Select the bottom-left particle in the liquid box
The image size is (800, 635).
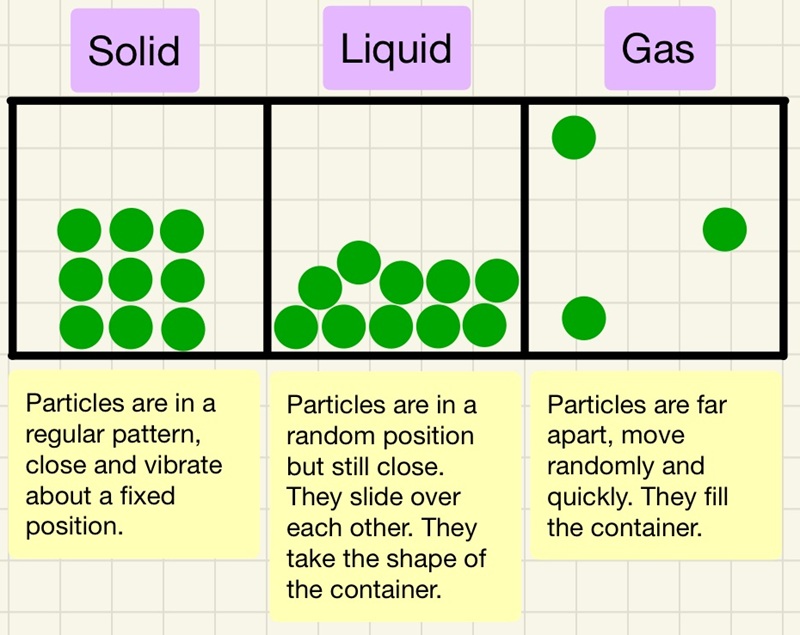pos(296,326)
